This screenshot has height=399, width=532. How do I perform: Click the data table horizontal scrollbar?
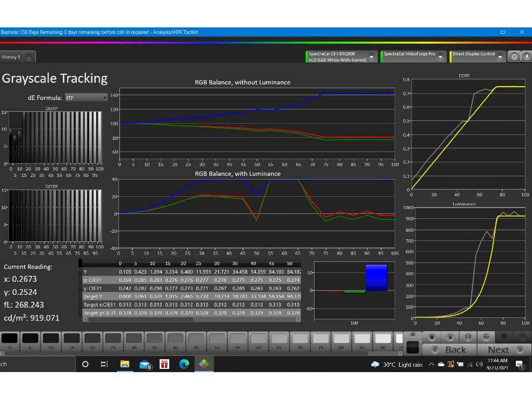pos(192,319)
